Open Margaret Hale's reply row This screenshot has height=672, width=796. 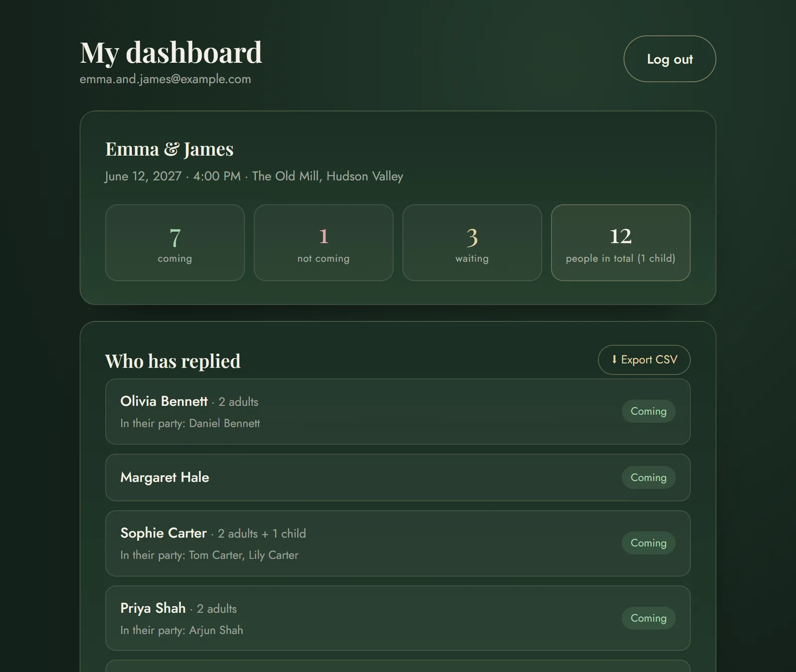pos(398,478)
